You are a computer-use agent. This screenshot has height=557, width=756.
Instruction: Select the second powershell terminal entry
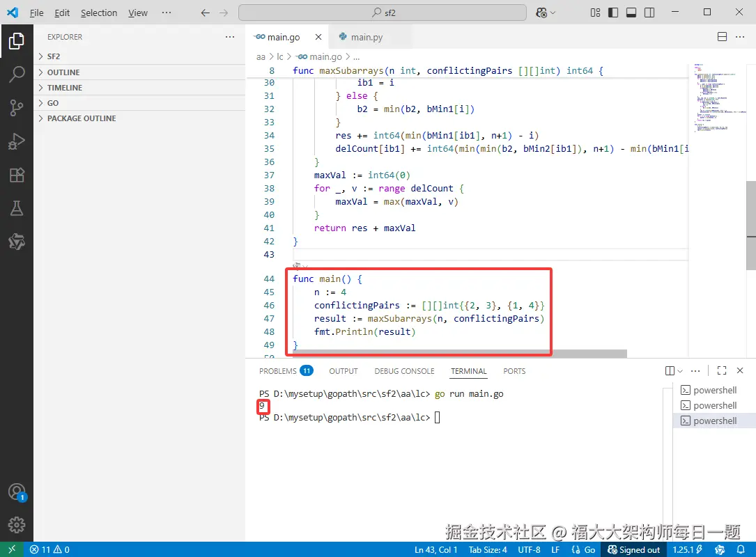coord(714,406)
